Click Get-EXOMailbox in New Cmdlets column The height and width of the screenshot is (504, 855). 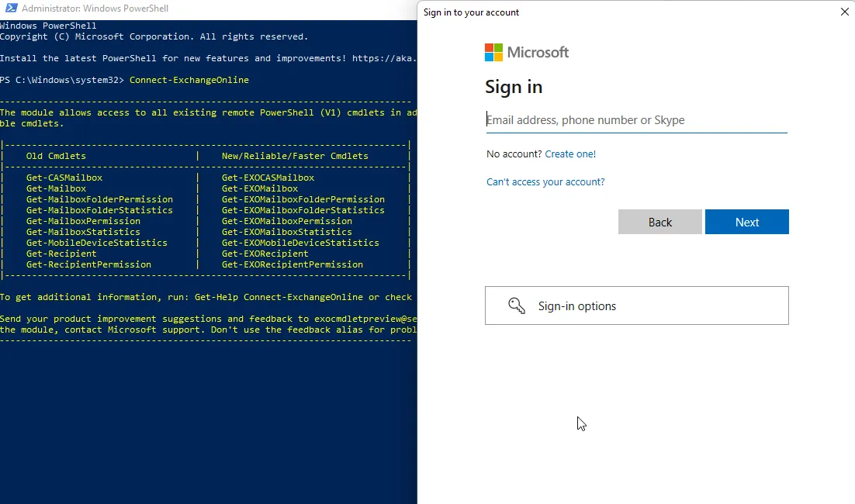[260, 188]
